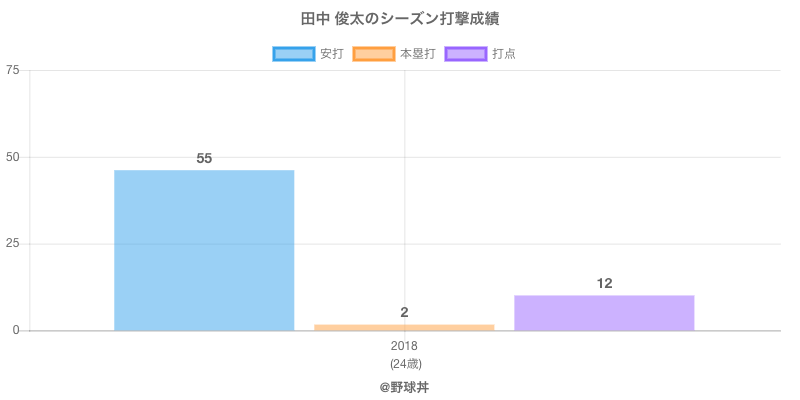Screen dimensions: 800x400
Task: Select the blue 安打 bar
Action: pyautogui.click(x=204, y=250)
